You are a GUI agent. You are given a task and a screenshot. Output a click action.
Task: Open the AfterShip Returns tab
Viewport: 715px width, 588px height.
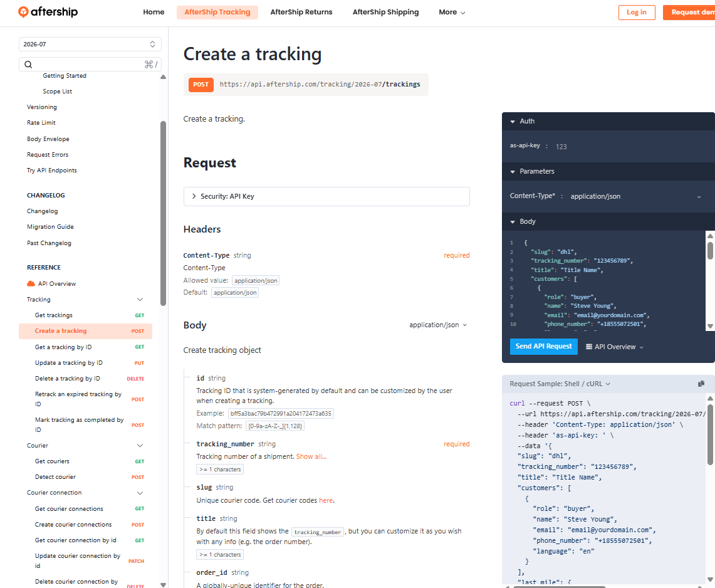(x=301, y=13)
